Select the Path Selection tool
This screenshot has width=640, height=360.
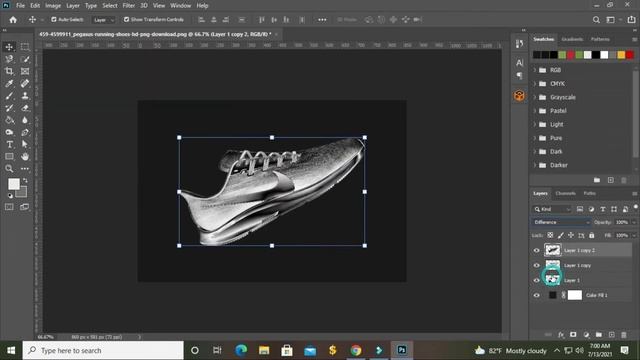coord(25,144)
